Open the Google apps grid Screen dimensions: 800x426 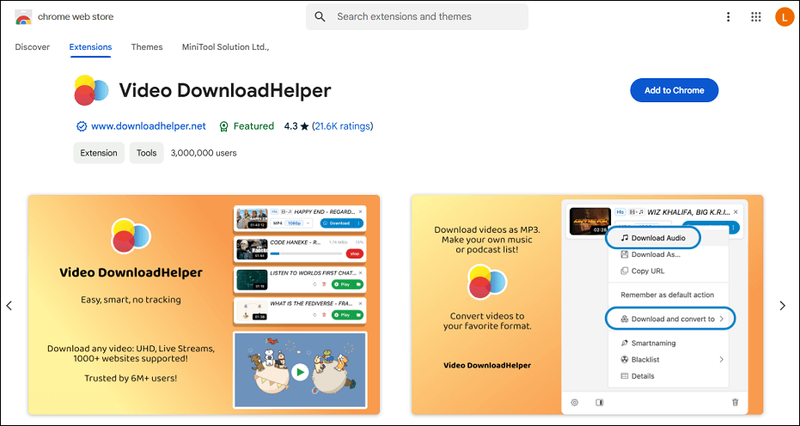coord(756,17)
